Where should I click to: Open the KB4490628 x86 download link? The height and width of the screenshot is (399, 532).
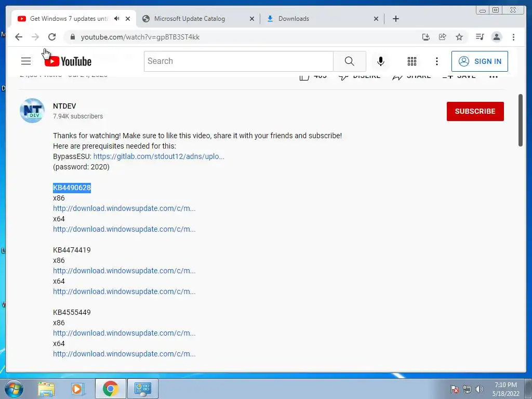click(x=124, y=208)
